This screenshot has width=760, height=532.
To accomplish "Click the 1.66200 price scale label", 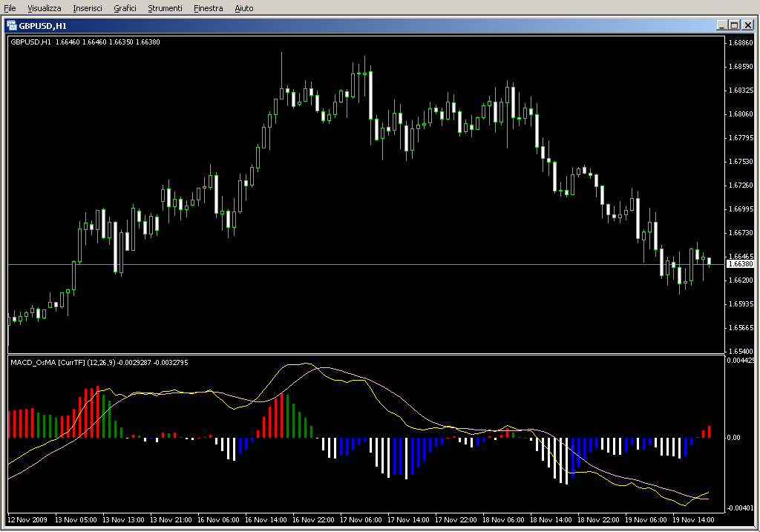I will (741, 280).
